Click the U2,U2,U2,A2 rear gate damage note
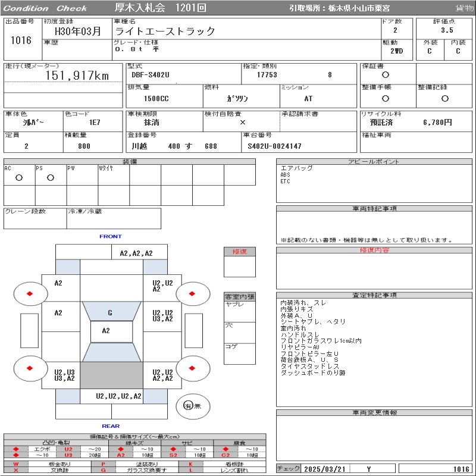 pos(118,396)
